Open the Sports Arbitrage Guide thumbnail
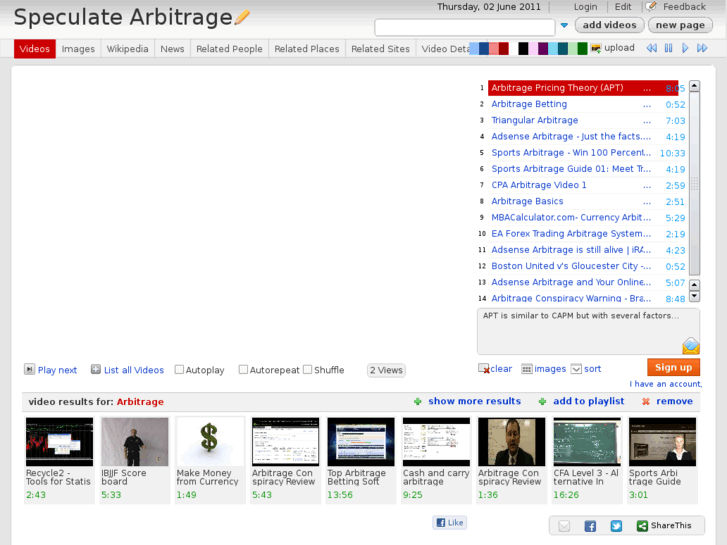 (663, 442)
